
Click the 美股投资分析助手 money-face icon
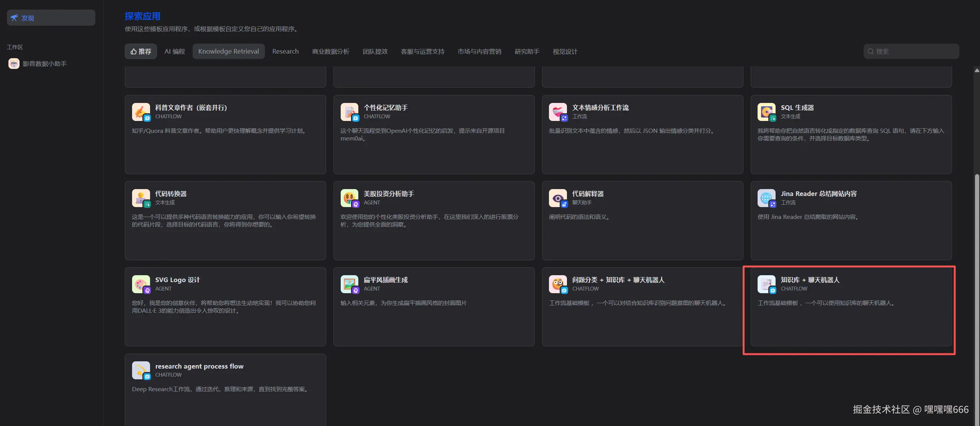[x=350, y=198]
